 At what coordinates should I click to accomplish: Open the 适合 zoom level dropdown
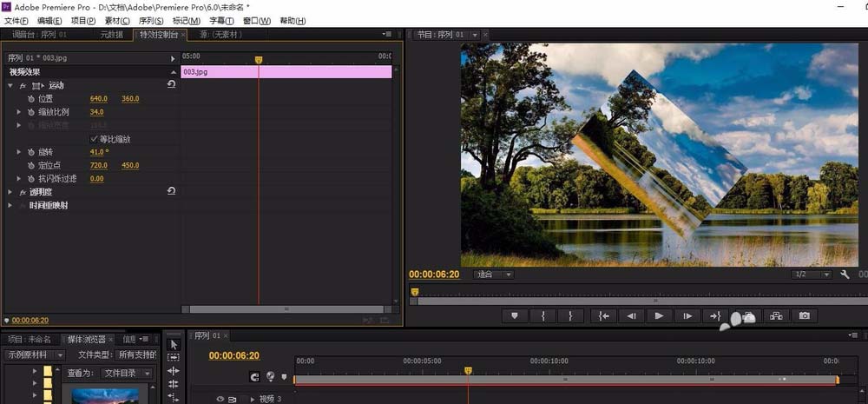coord(493,275)
